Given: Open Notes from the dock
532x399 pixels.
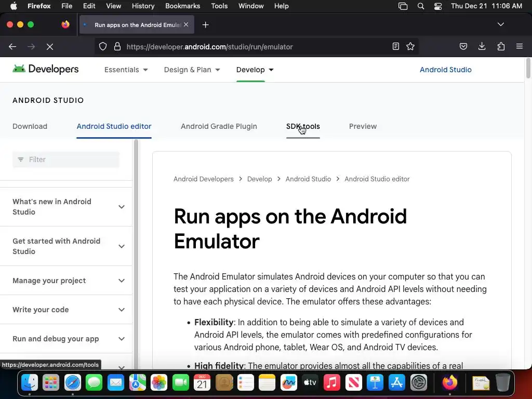Looking at the screenshot, I should tap(267, 383).
